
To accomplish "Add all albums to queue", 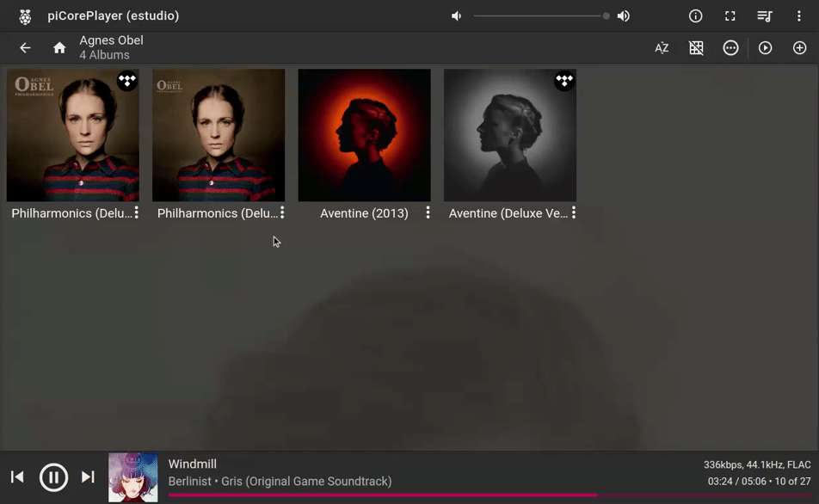I will click(x=799, y=48).
